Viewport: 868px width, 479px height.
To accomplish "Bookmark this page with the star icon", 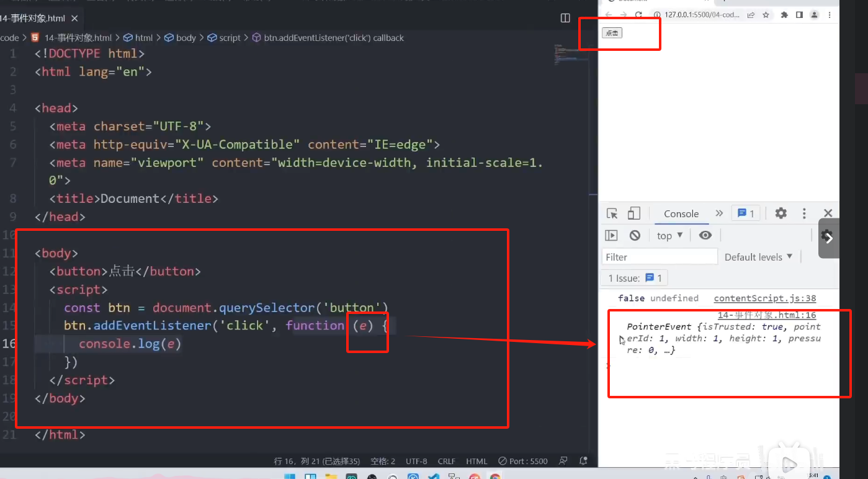I will coord(766,15).
